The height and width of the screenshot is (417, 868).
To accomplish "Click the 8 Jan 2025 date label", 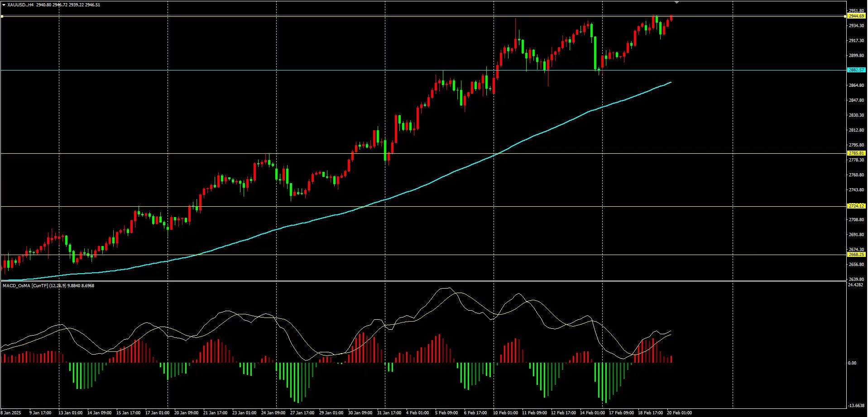I will (11, 413).
